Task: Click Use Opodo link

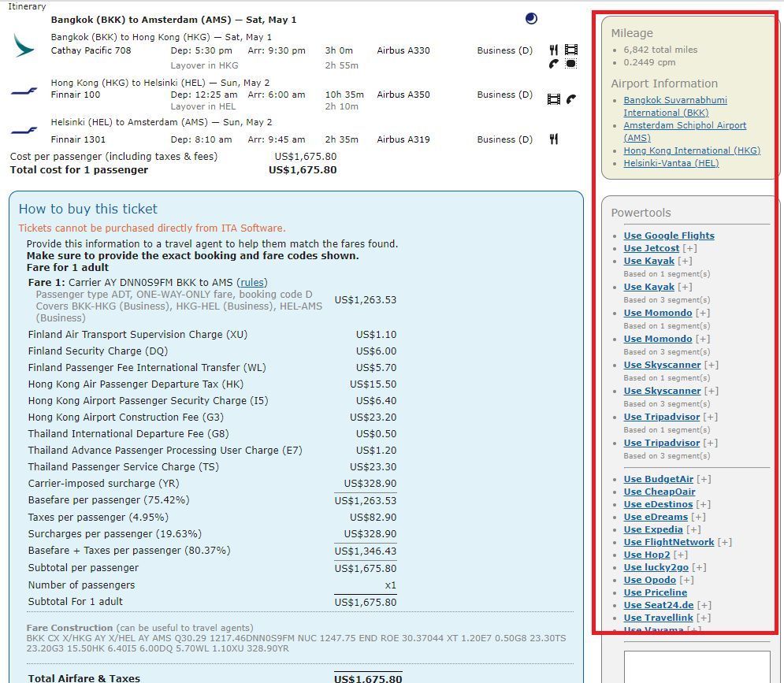Action: 649,580
